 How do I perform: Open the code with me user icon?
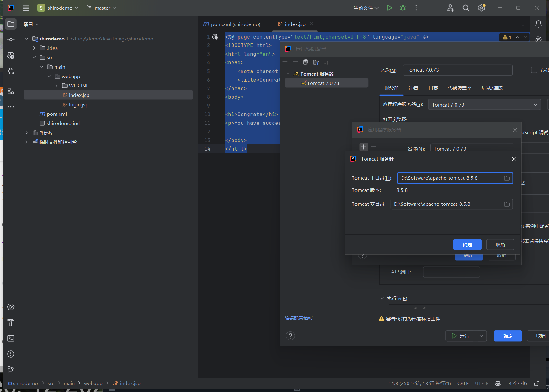tap(450, 8)
